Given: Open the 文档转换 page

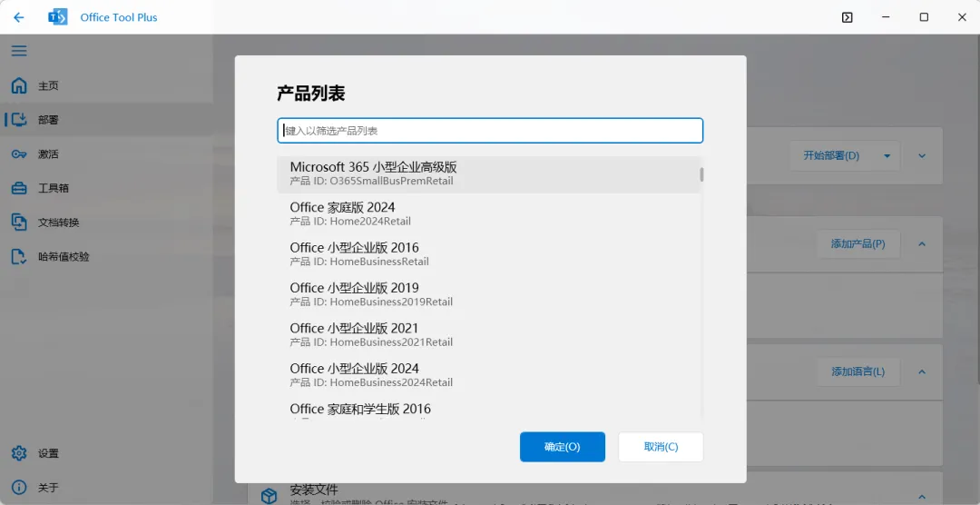Looking at the screenshot, I should (106, 223).
